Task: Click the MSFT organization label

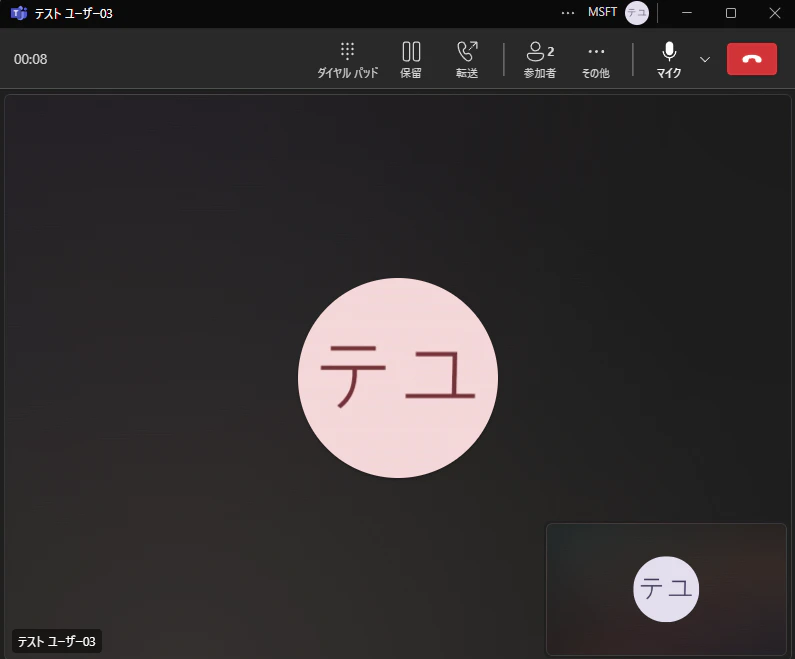Action: click(602, 12)
